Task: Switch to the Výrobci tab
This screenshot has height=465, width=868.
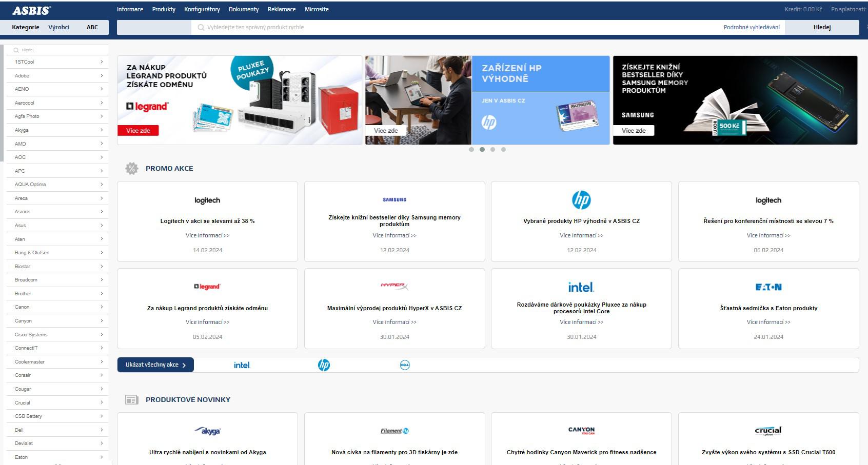Action: tap(59, 27)
